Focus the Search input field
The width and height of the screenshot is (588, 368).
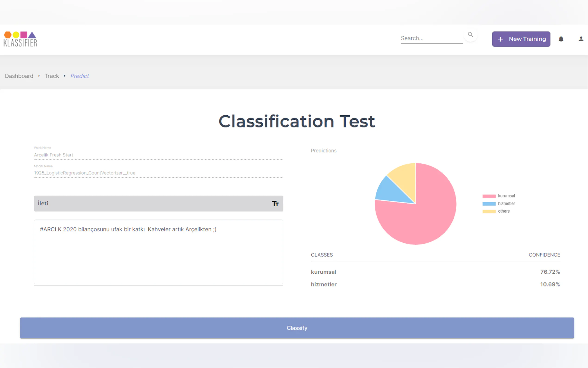[432, 38]
